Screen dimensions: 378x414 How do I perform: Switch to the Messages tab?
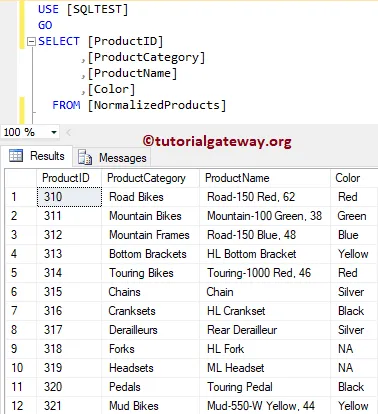[x=112, y=157]
